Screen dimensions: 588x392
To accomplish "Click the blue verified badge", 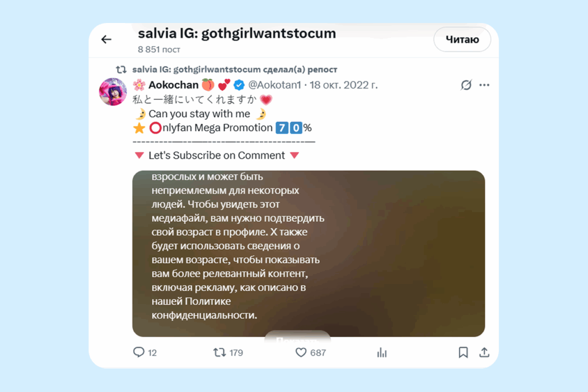I will pos(239,85).
